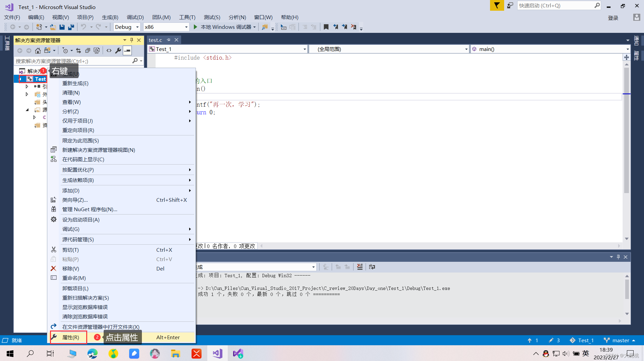Viewport: 644px width, 361px height.
Task: Click the 登录 sign-in link
Action: 613,18
